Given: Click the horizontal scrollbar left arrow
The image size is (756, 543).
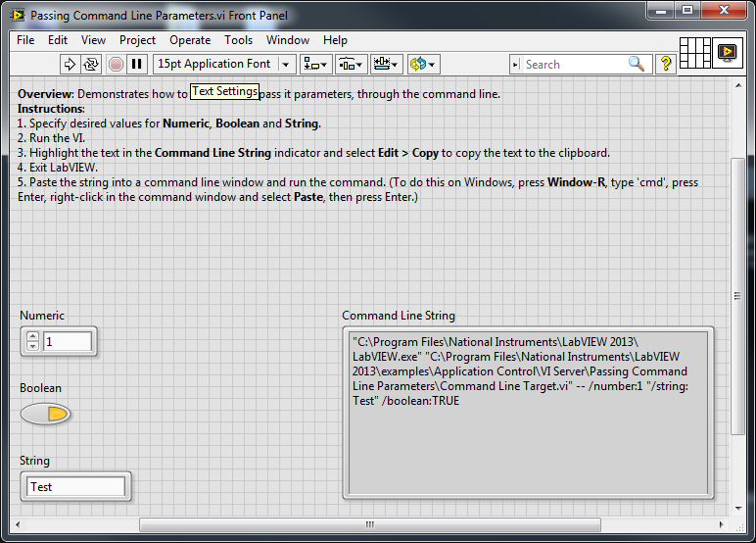Looking at the screenshot, I should coord(18,524).
